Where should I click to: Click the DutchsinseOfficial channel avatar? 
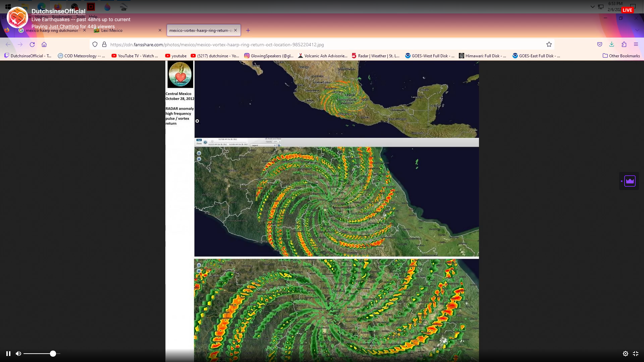(x=17, y=17)
